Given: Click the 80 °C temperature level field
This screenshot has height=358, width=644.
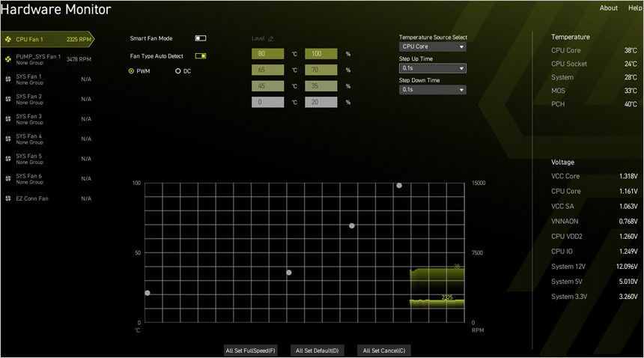Looking at the screenshot, I should [267, 54].
